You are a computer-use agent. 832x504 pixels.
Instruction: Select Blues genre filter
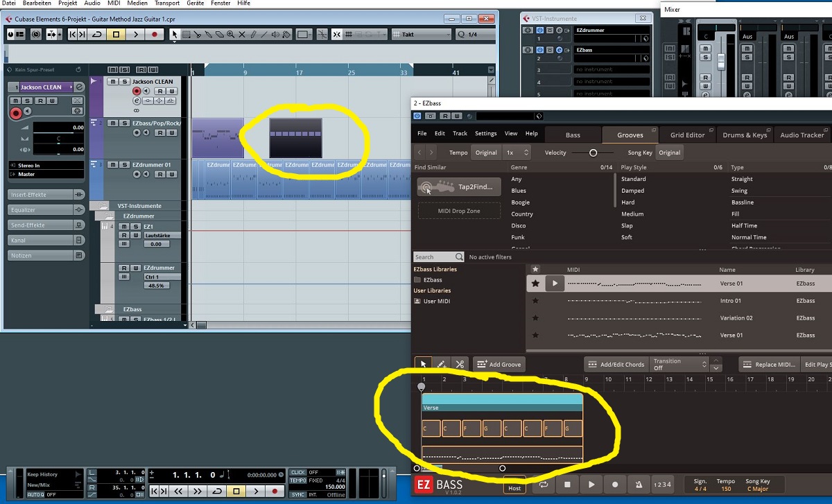(519, 191)
